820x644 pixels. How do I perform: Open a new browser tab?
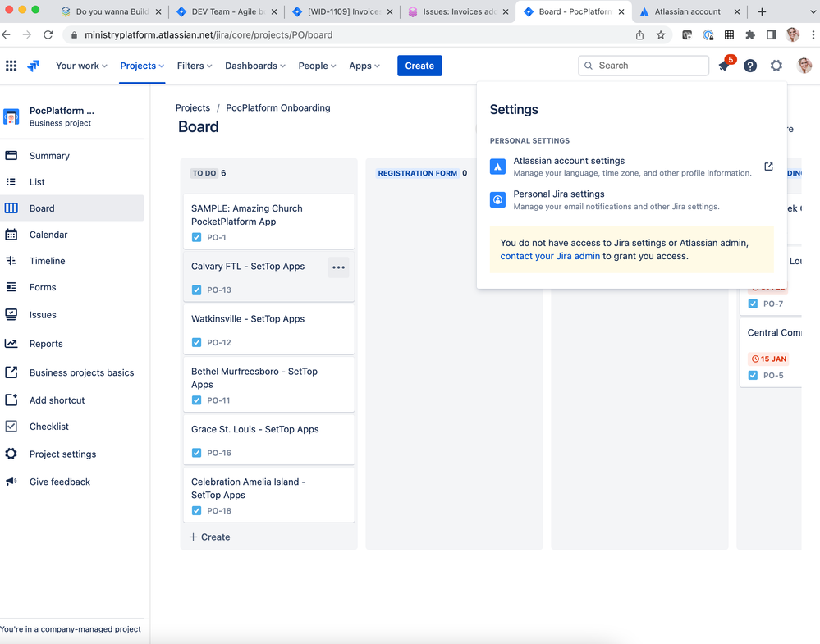click(762, 11)
